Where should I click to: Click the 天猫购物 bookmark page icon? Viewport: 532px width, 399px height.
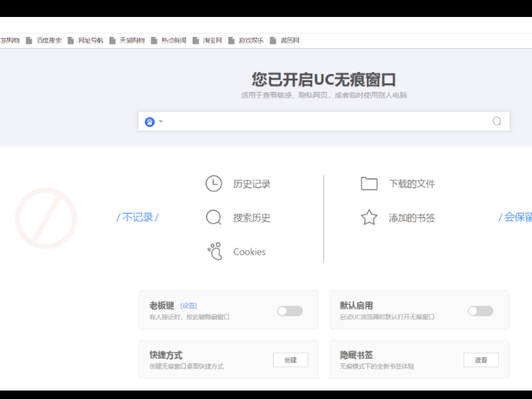[x=112, y=41]
